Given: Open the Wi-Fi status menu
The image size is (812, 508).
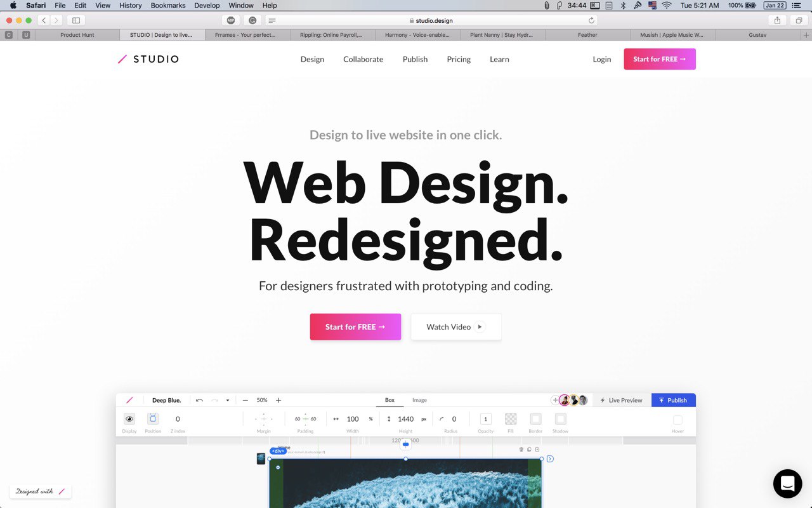Looking at the screenshot, I should coord(667,5).
